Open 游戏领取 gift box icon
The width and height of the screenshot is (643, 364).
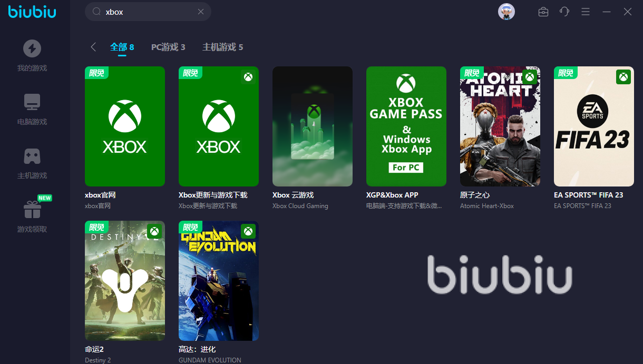coord(32,210)
